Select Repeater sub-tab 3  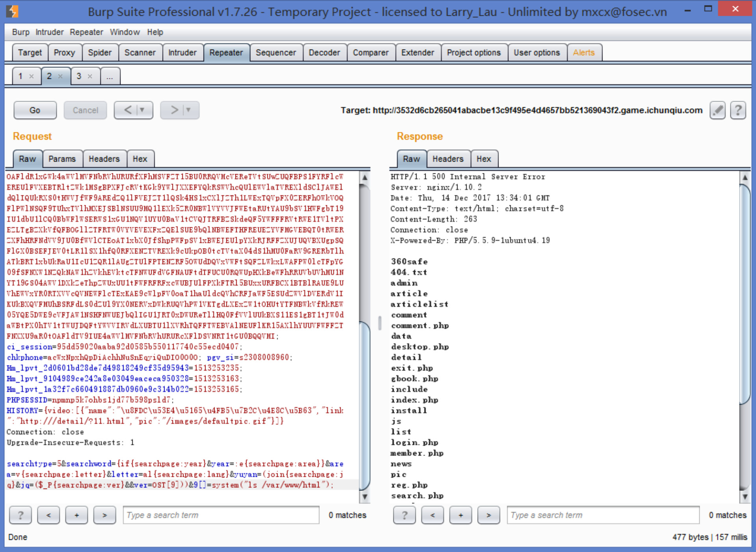pos(79,76)
